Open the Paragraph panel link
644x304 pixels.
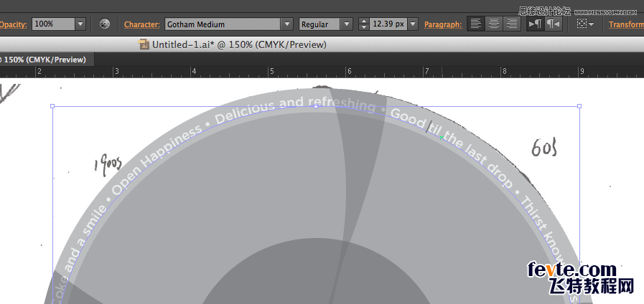[x=443, y=24]
